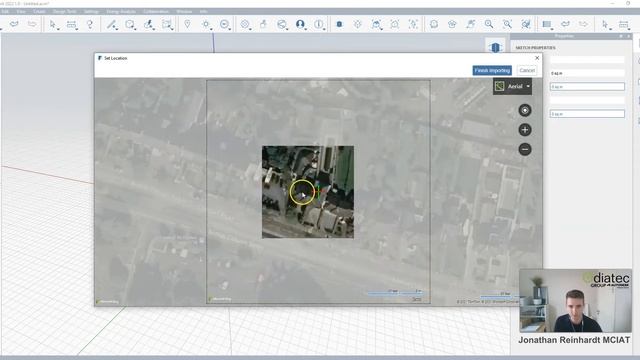
Task: Open the Collaboration menu
Action: pyautogui.click(x=156, y=11)
